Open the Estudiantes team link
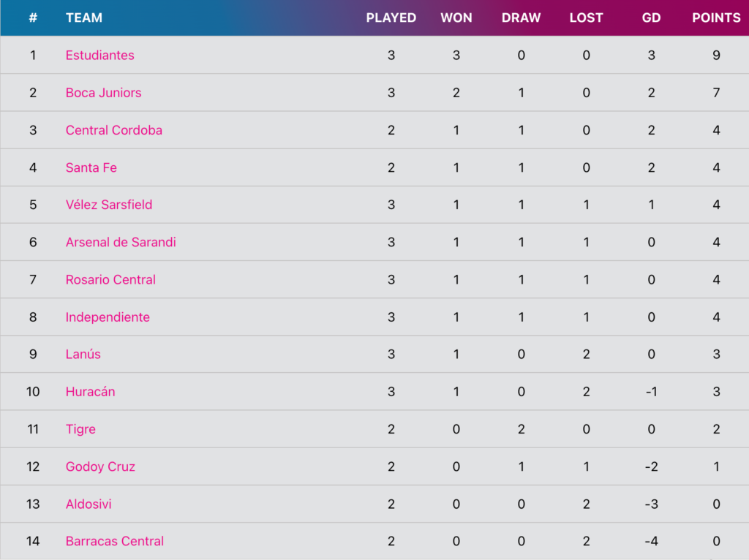749x560 pixels. pos(99,56)
